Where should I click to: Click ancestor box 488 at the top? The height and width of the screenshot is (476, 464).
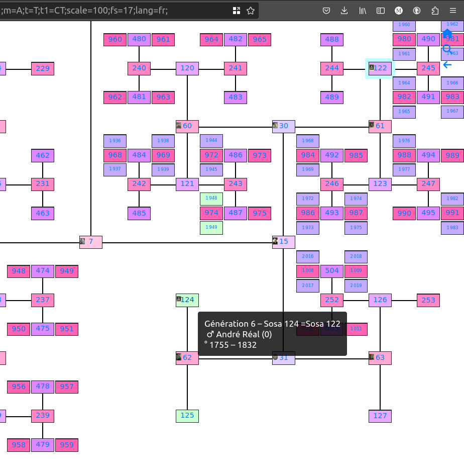click(332, 39)
